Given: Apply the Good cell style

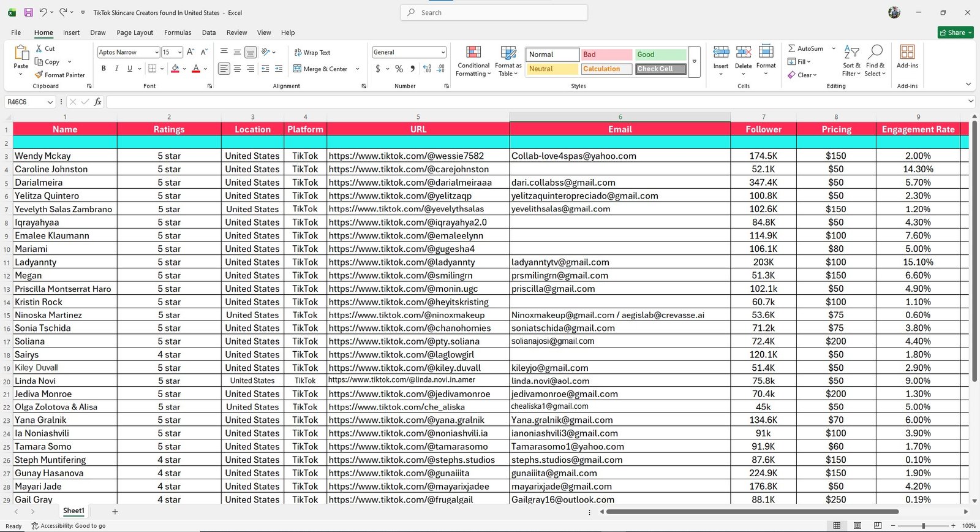Looking at the screenshot, I should [x=660, y=55].
